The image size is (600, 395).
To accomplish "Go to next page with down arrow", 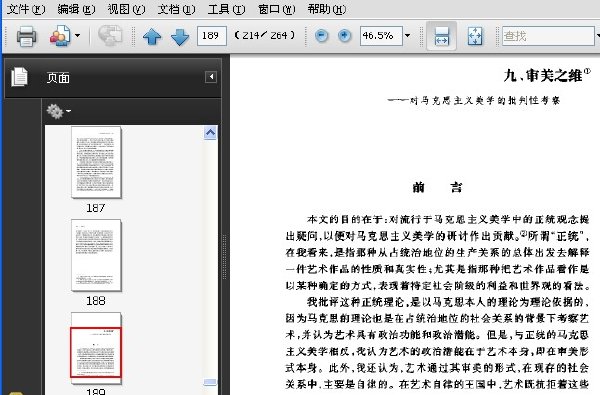I will coord(180,37).
